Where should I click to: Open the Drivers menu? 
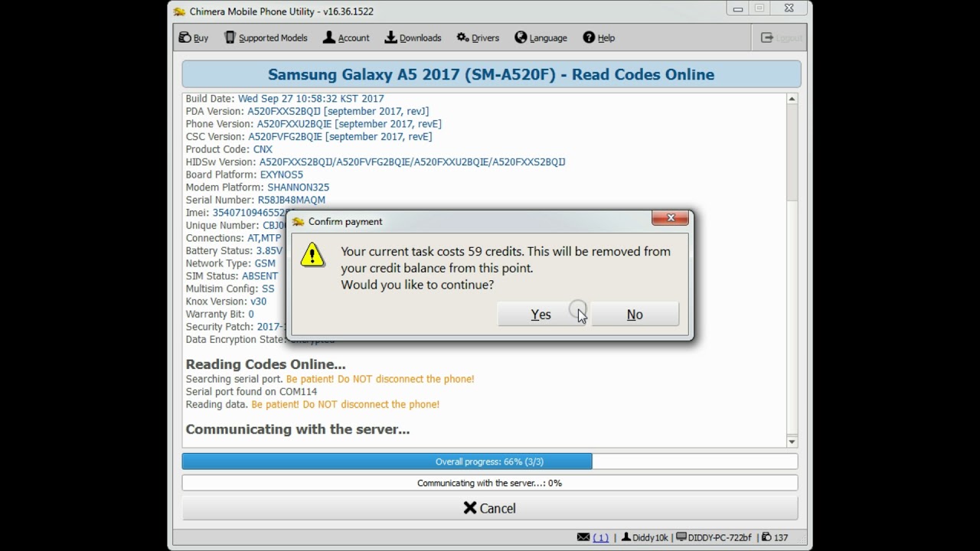pos(478,37)
